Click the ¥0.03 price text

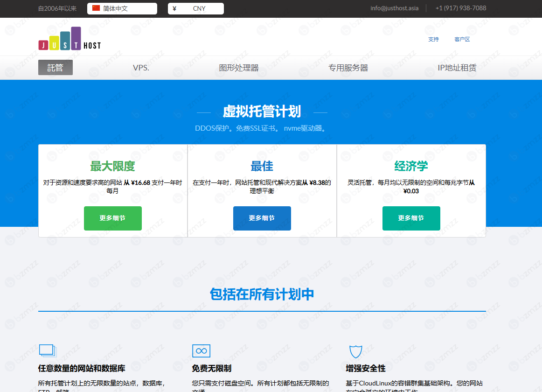point(411,191)
